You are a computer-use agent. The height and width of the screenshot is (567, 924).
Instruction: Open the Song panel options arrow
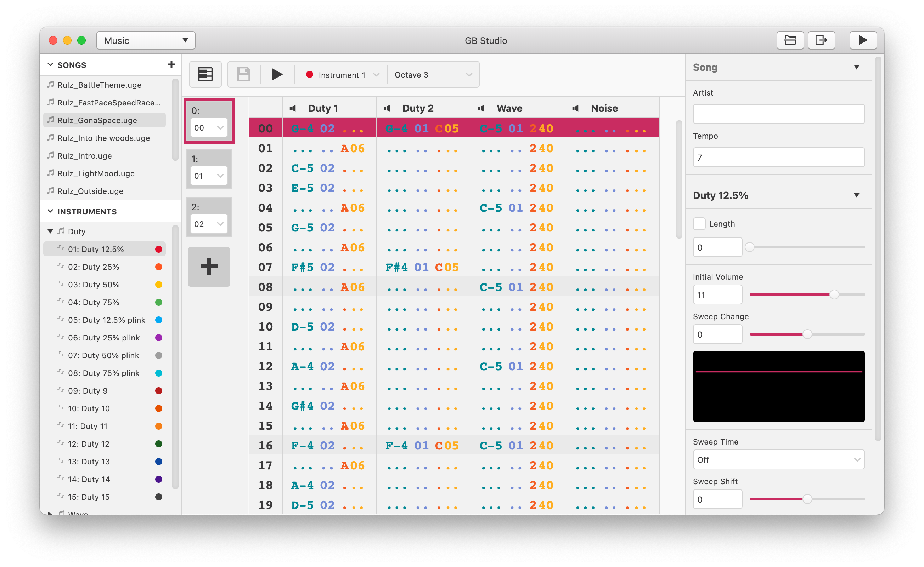[x=856, y=68]
